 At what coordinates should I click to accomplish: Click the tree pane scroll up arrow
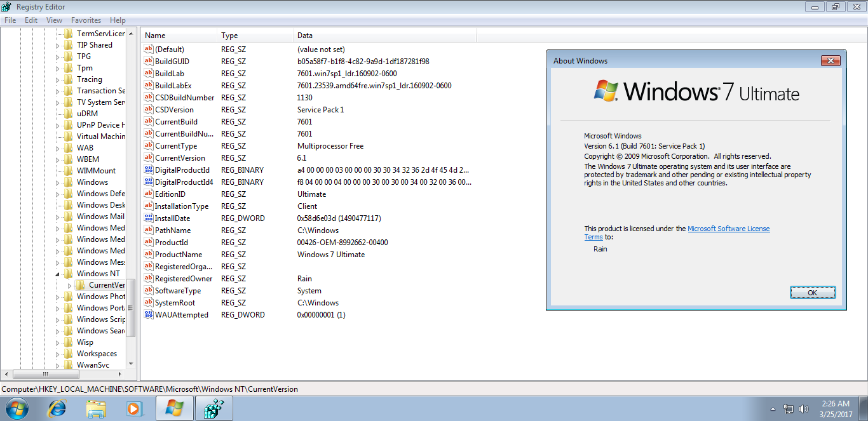(131, 33)
